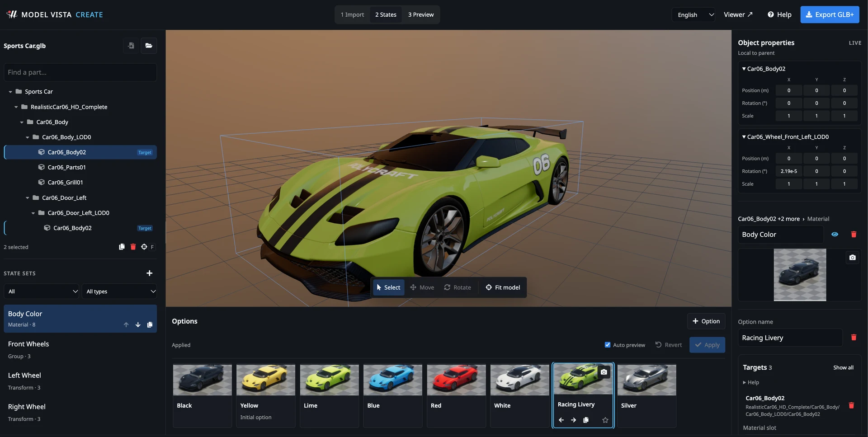This screenshot has height=437, width=868.
Task: Select the Car06_Grill01 tree item
Action: (80, 183)
